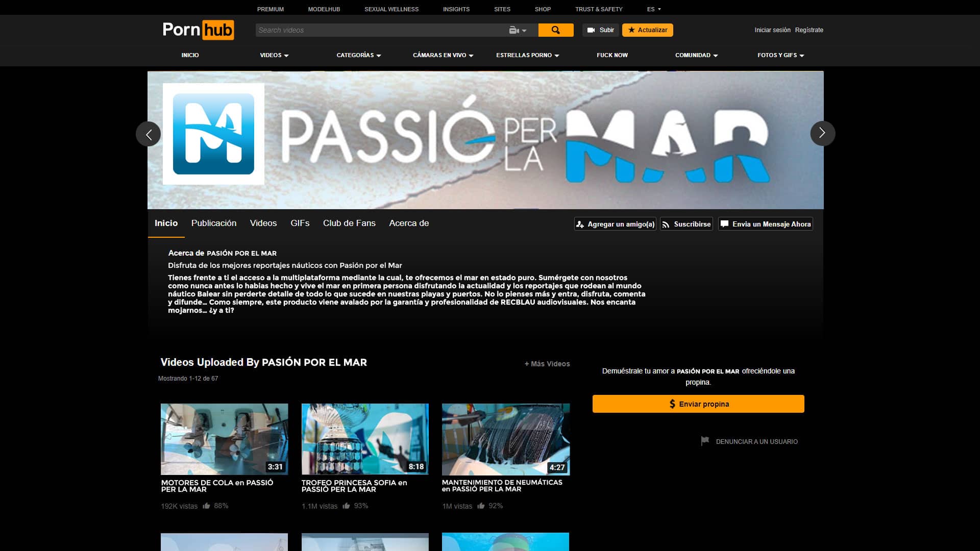
Task: Click the Suscribirse RSS button
Action: click(687, 224)
